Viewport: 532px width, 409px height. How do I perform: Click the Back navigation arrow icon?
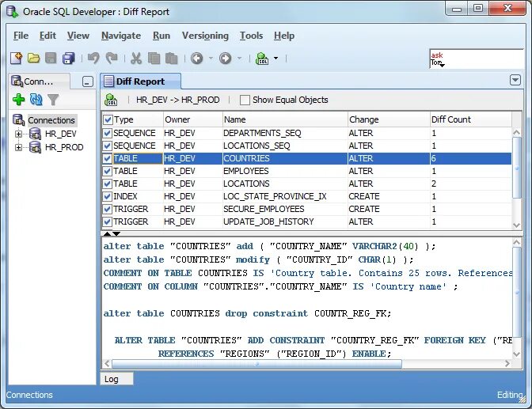click(197, 59)
